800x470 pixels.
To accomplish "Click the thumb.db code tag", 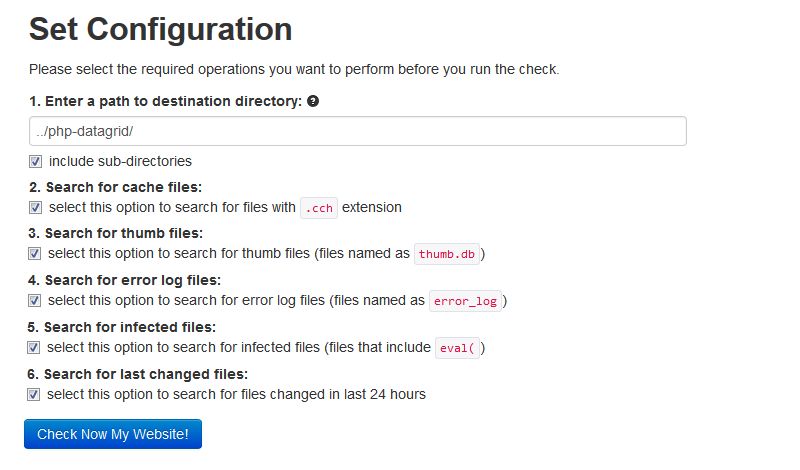I will point(446,254).
